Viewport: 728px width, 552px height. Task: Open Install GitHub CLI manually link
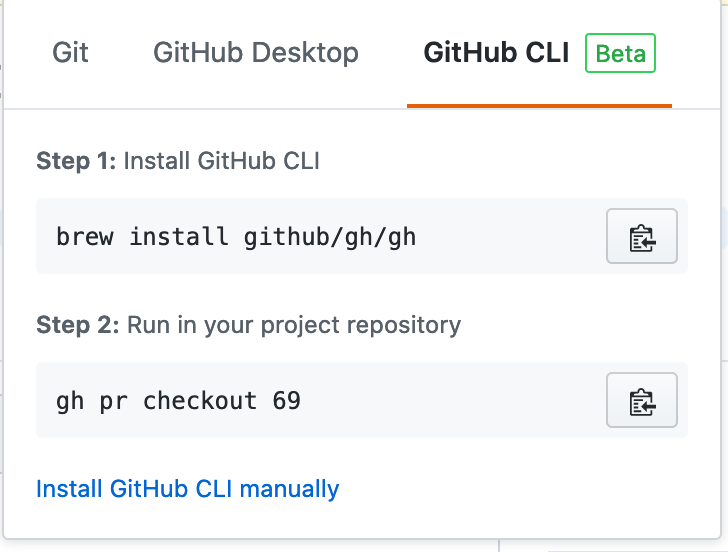188,489
